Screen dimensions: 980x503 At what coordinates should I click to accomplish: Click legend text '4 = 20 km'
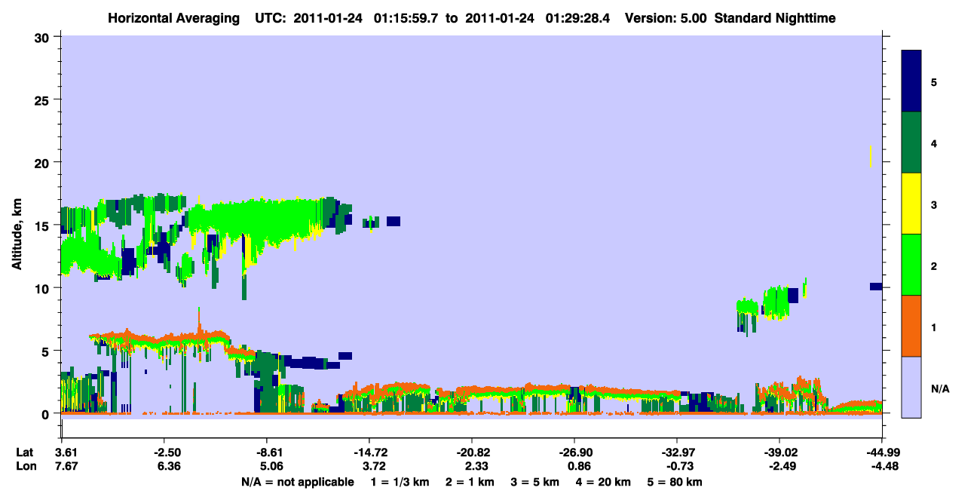603,482
